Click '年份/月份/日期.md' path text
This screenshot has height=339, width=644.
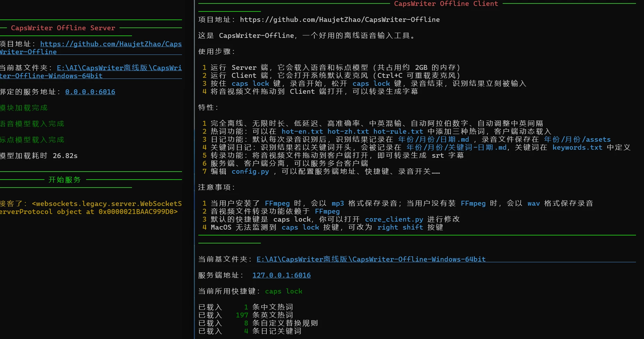pos(434,140)
